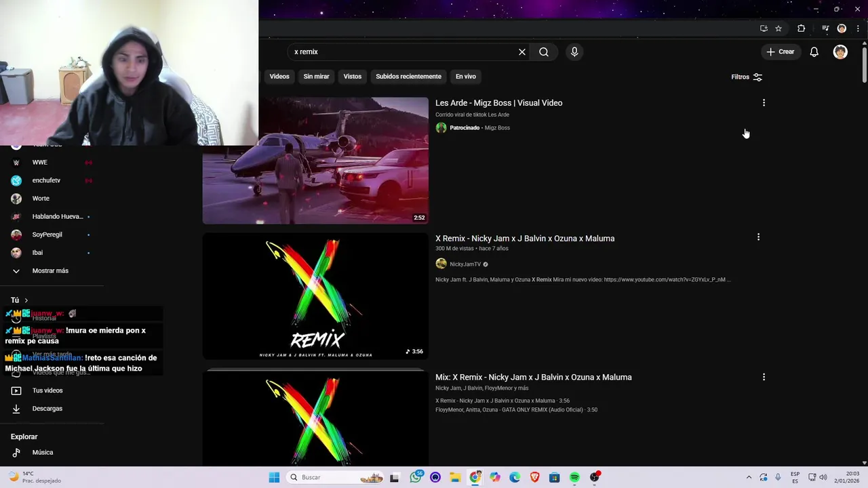Open Spotify from the taskbar
This screenshot has height=488, width=868.
pyautogui.click(x=574, y=477)
